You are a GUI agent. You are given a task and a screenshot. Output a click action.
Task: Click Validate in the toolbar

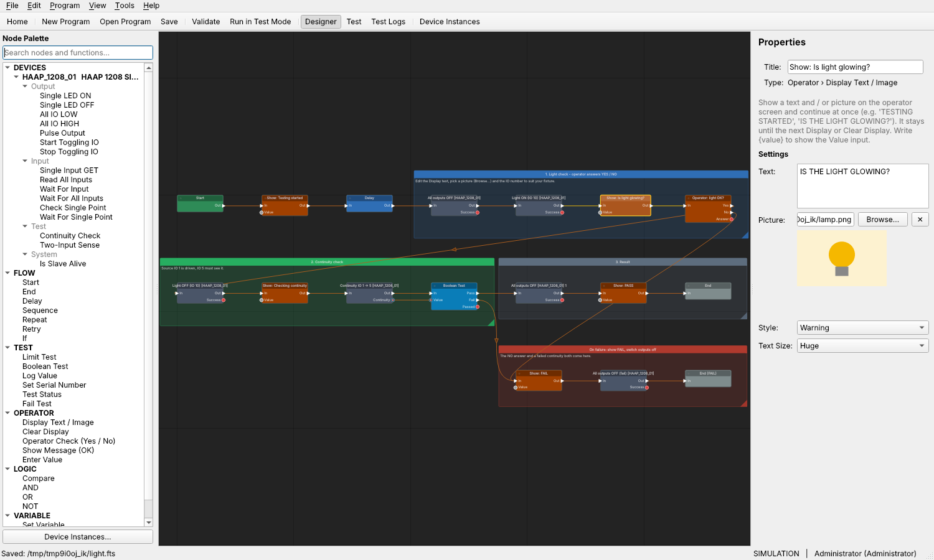(x=206, y=22)
